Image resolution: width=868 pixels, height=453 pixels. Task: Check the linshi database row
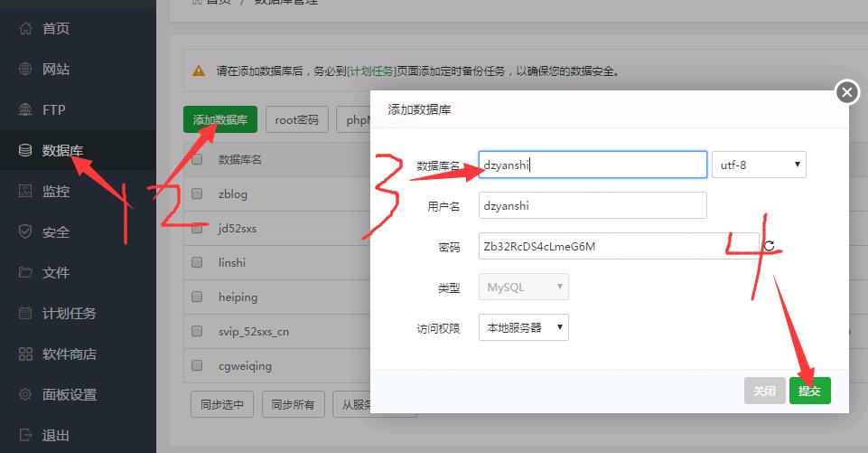click(197, 262)
